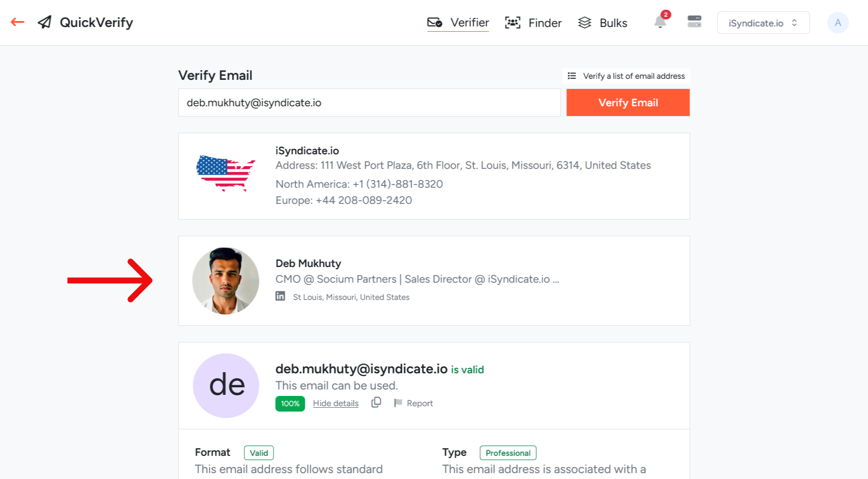The image size is (868, 479).
Task: Click the list icon before 'Verify a list'
Action: tap(572, 76)
